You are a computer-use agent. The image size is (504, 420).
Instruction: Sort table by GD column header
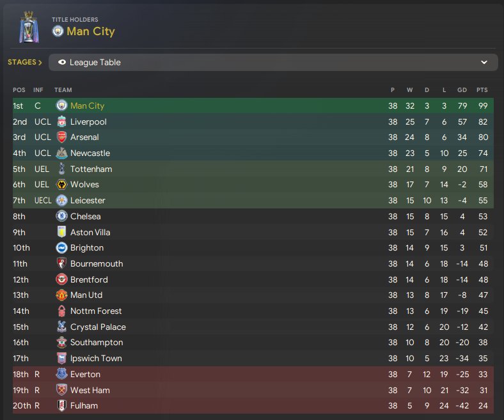(462, 89)
